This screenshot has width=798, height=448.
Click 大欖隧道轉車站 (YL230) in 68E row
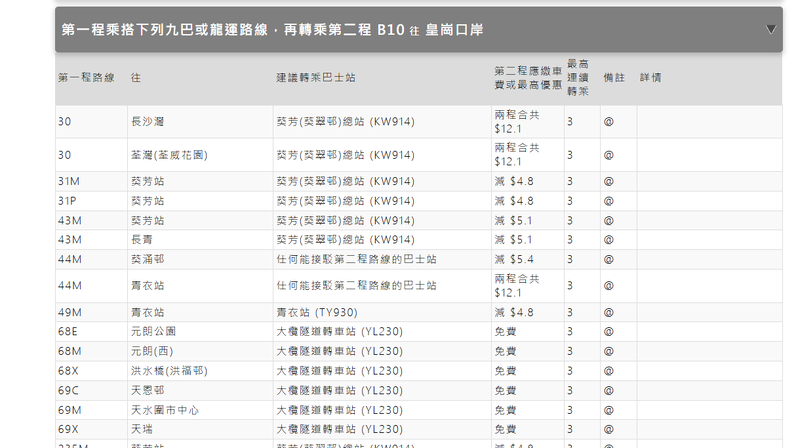(x=339, y=331)
